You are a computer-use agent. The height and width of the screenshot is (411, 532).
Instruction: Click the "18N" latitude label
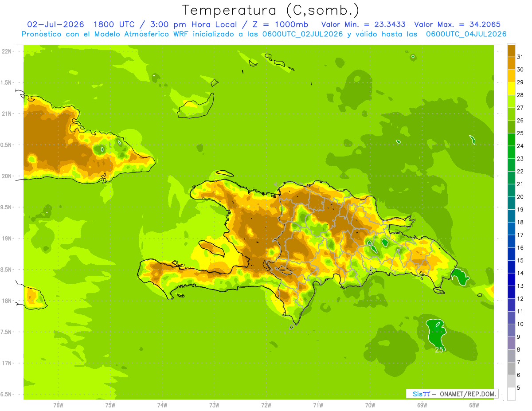pyautogui.click(x=7, y=301)
